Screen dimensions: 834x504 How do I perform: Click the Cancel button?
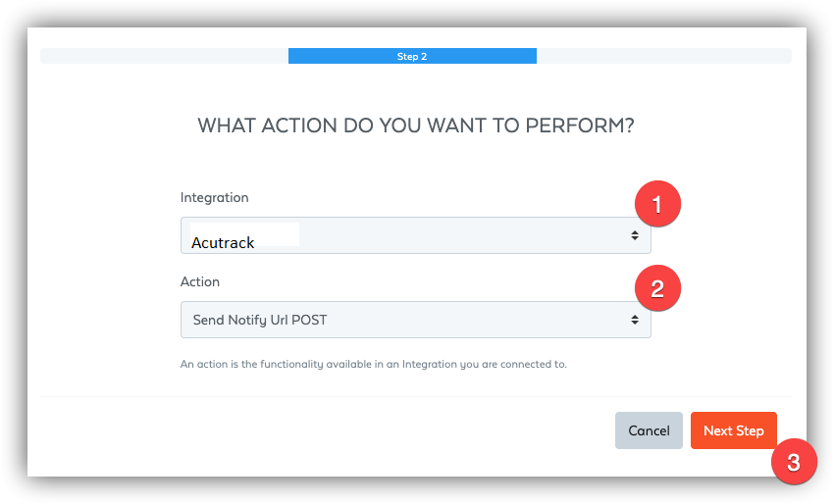(x=649, y=430)
